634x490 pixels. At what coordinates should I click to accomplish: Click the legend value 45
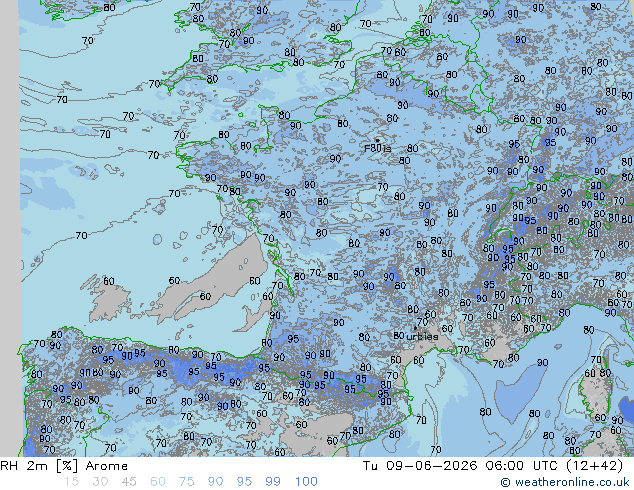tap(129, 482)
